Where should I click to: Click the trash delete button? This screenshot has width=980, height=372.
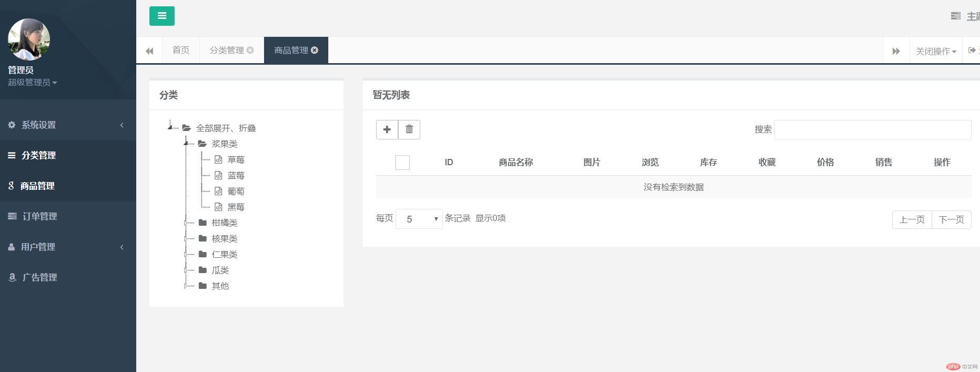409,129
